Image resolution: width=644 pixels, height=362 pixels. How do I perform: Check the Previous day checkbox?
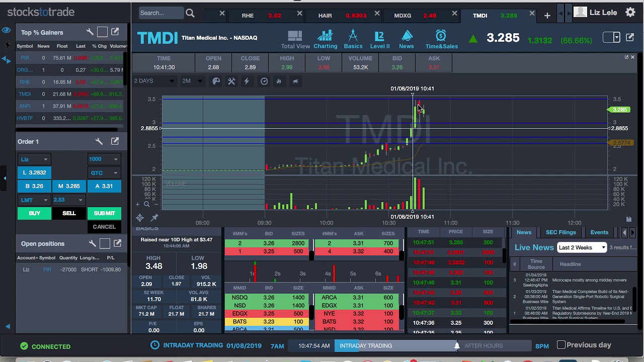click(561, 345)
